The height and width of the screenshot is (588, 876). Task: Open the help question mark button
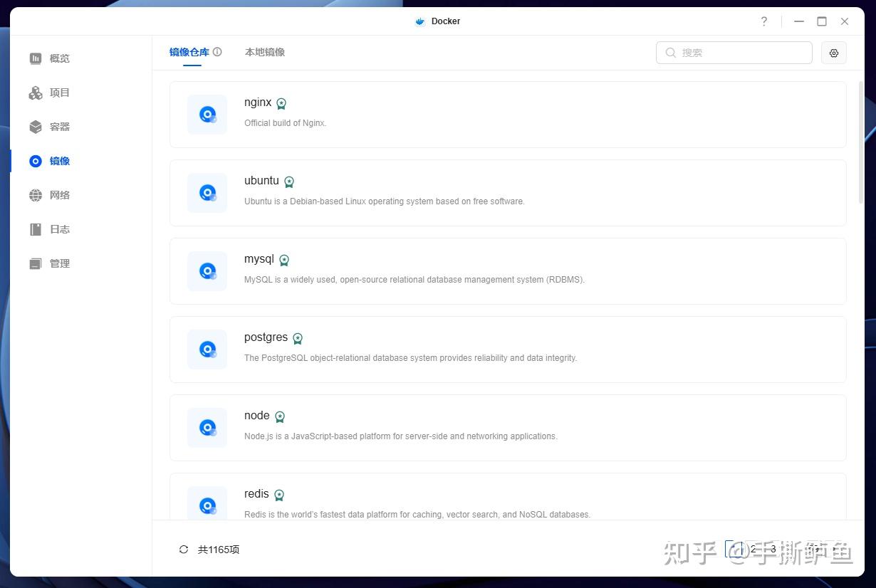[763, 21]
